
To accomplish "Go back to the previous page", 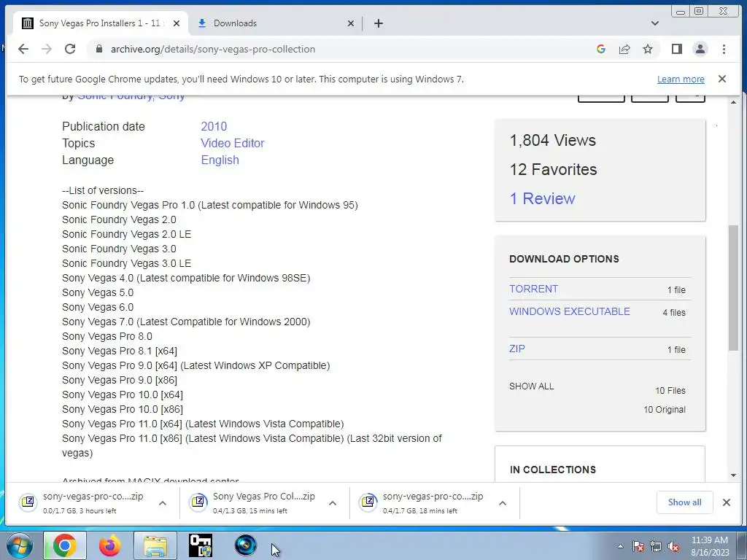I will click(23, 49).
